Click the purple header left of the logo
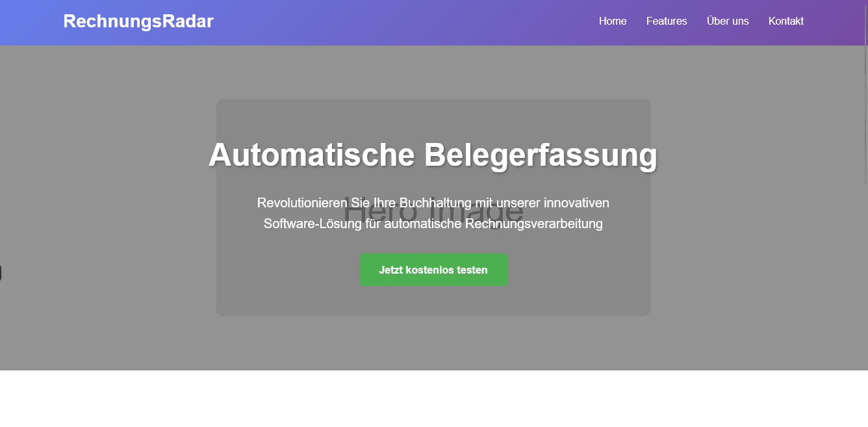This screenshot has width=868, height=427. 29,21
